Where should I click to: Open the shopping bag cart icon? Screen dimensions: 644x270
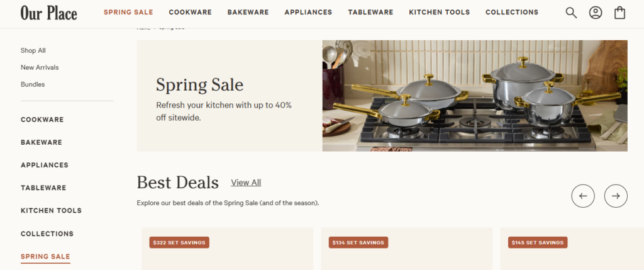click(x=620, y=13)
